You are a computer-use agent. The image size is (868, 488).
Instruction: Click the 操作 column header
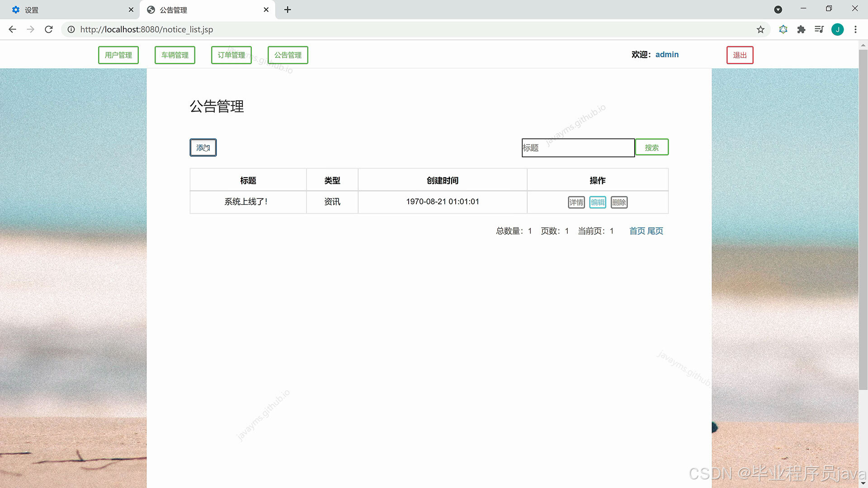coord(598,180)
